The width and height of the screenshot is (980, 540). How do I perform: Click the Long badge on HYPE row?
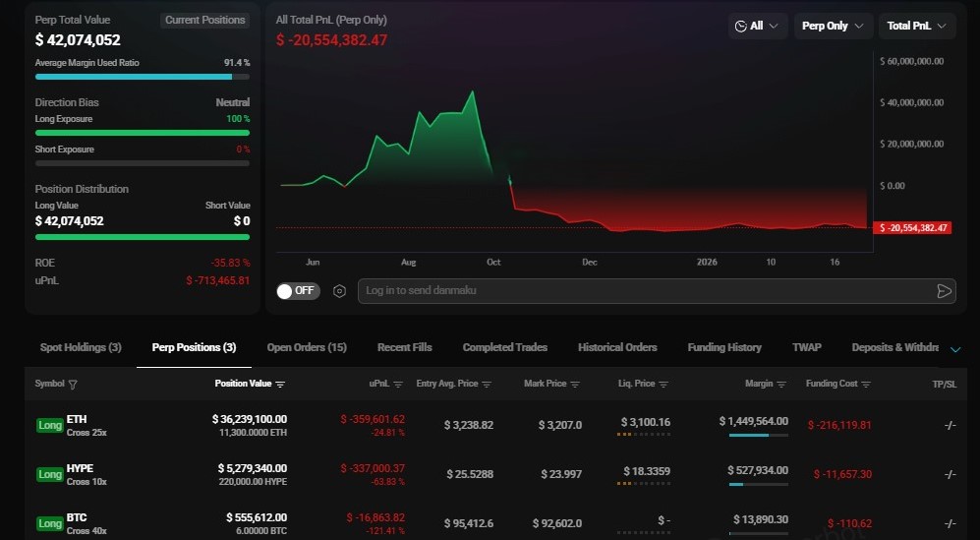tap(50, 474)
